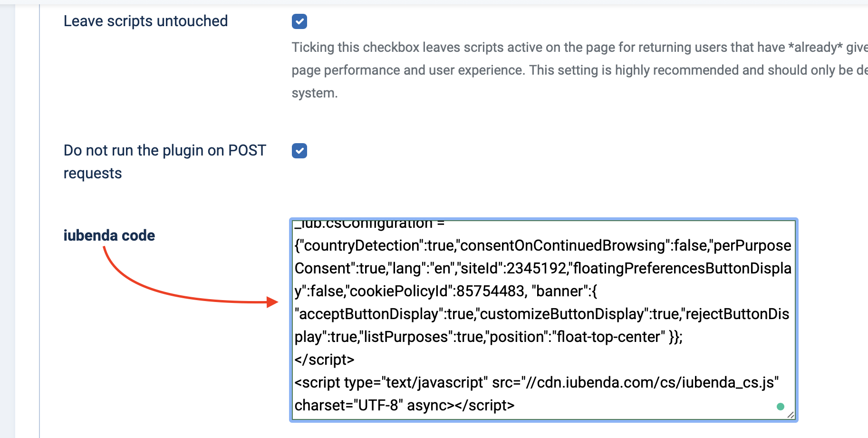
Task: Click the green status dot in code box
Action: pyautogui.click(x=780, y=407)
